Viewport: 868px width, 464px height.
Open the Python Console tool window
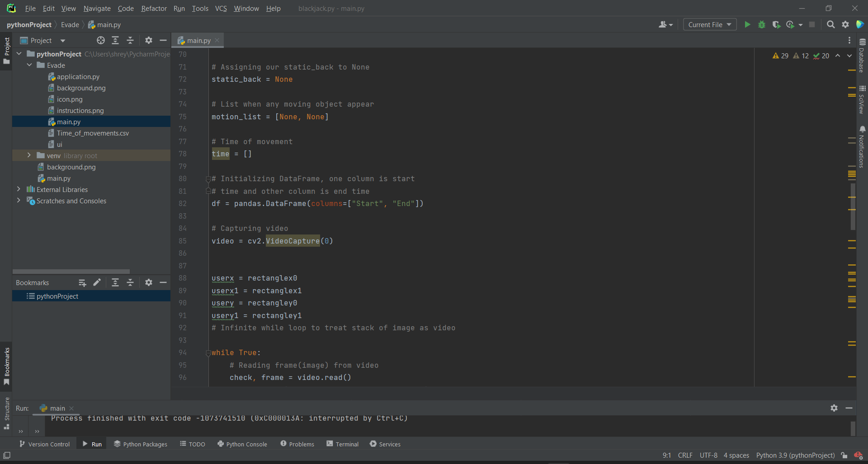click(242, 444)
